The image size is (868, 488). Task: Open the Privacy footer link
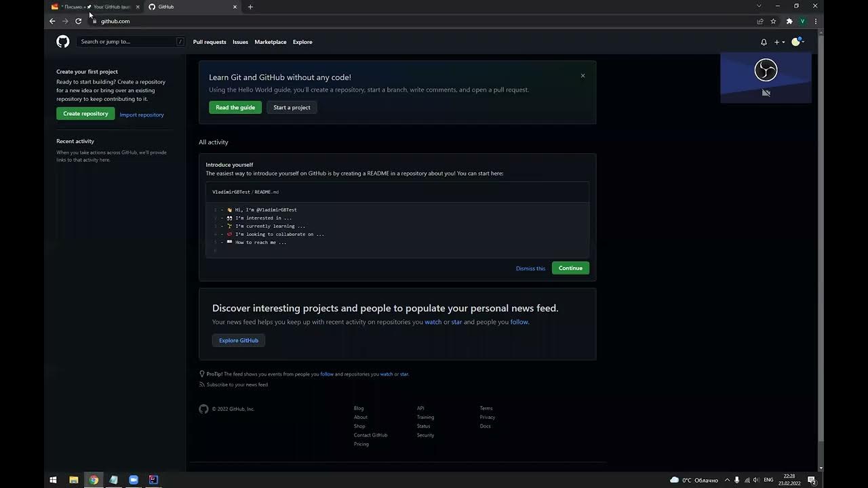tap(488, 417)
